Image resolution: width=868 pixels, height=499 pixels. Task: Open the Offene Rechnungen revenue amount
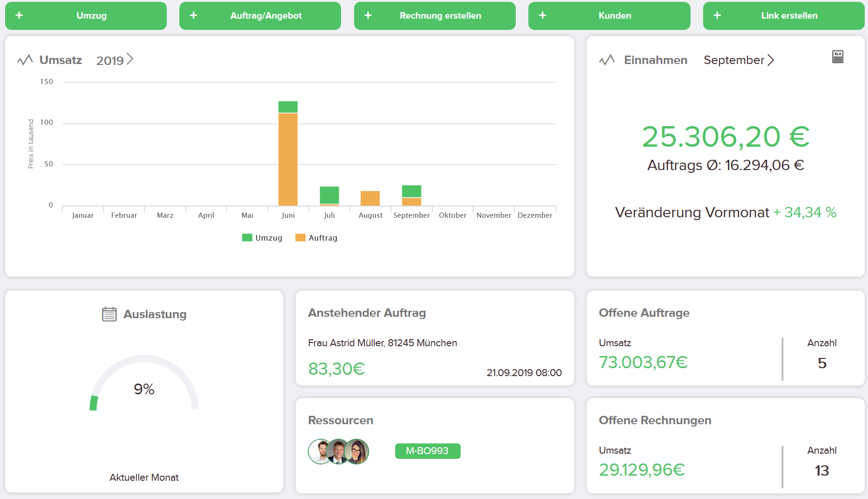[641, 470]
